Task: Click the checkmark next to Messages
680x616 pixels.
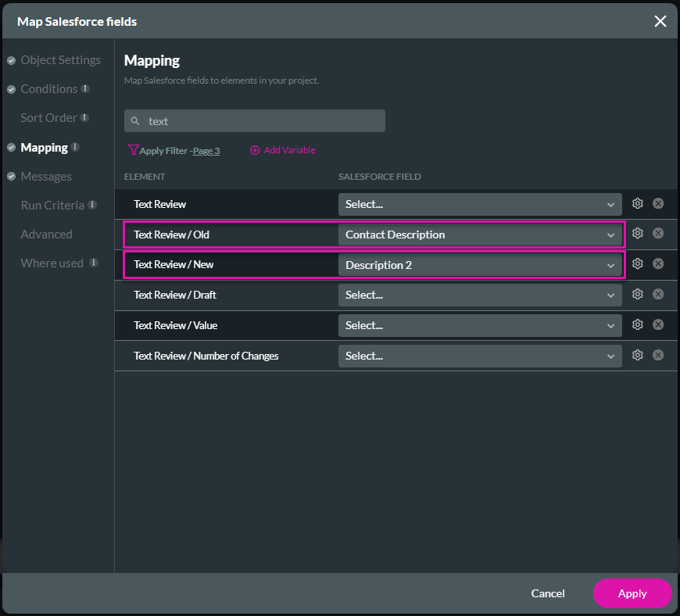Action: [10, 176]
